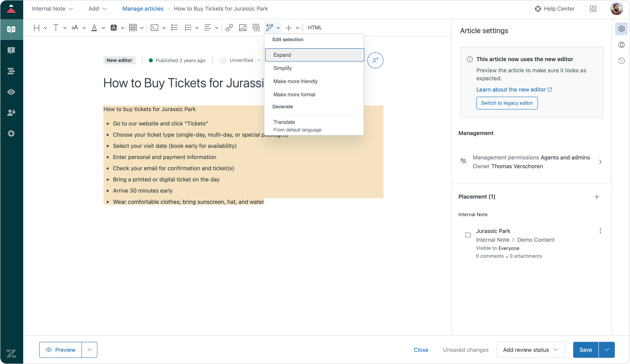The image size is (630, 364).
Task: Expand the background color dropdown arrow
Action: click(122, 28)
